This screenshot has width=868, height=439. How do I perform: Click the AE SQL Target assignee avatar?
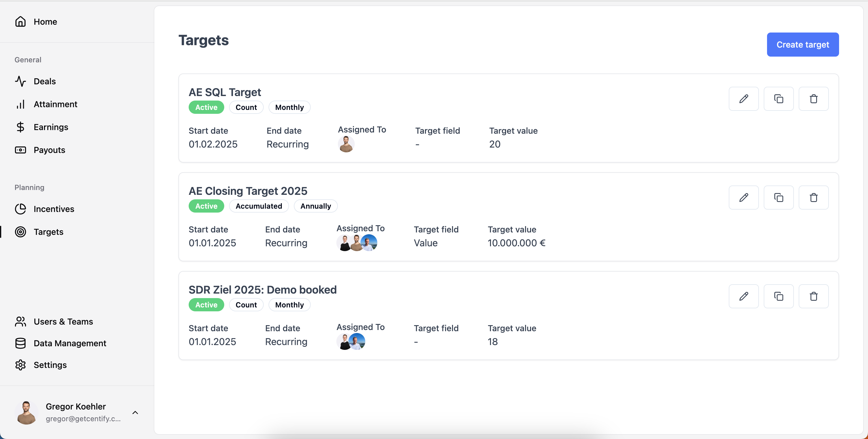[346, 144]
